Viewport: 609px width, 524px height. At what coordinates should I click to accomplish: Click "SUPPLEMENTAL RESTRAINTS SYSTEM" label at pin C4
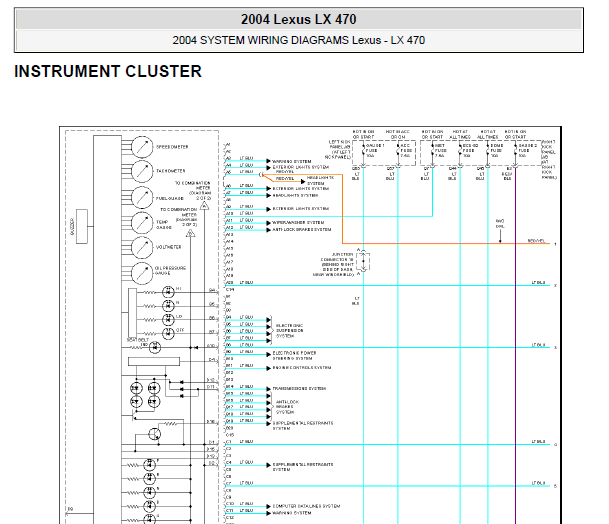[303, 467]
